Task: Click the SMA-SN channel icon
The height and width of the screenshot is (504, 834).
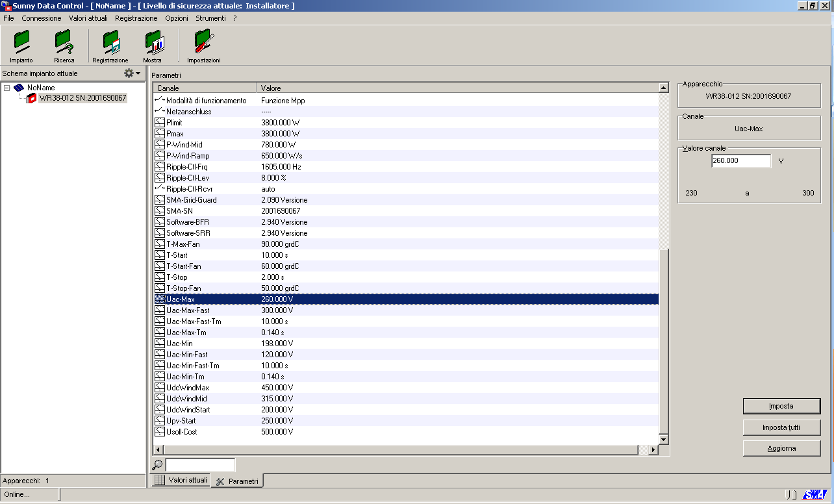Action: point(160,211)
